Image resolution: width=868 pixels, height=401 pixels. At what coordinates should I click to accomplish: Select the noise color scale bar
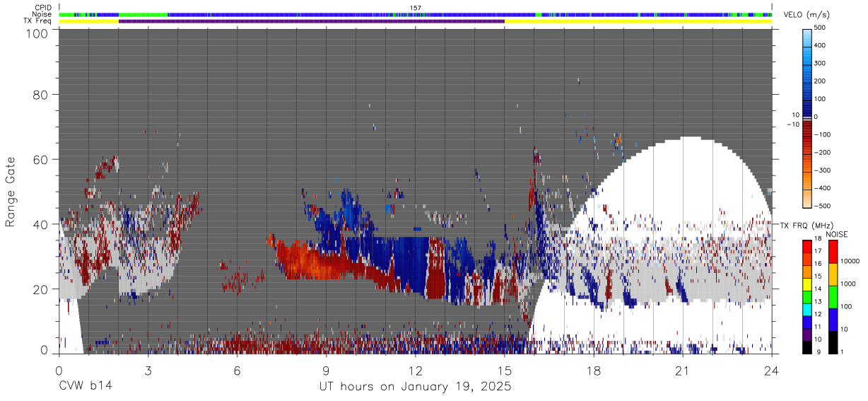point(833,297)
